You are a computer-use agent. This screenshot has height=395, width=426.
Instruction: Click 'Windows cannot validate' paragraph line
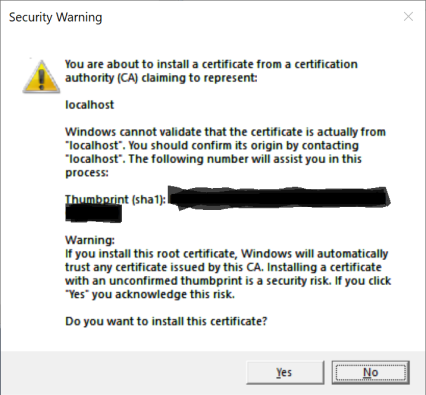coord(225,132)
